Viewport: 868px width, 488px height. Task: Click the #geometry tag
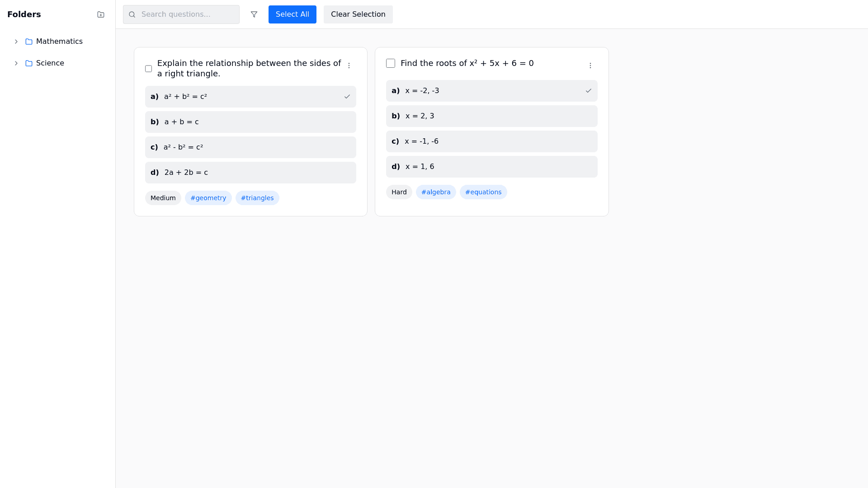208,198
